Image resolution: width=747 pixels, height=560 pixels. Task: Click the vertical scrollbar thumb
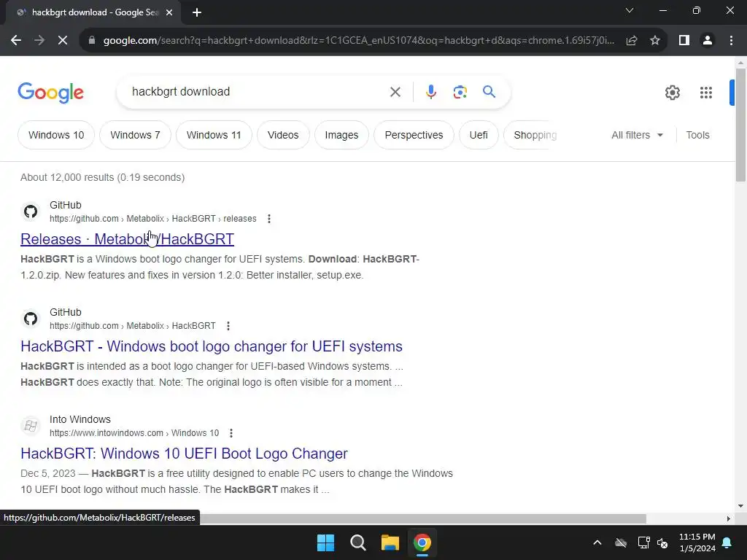tap(740, 125)
